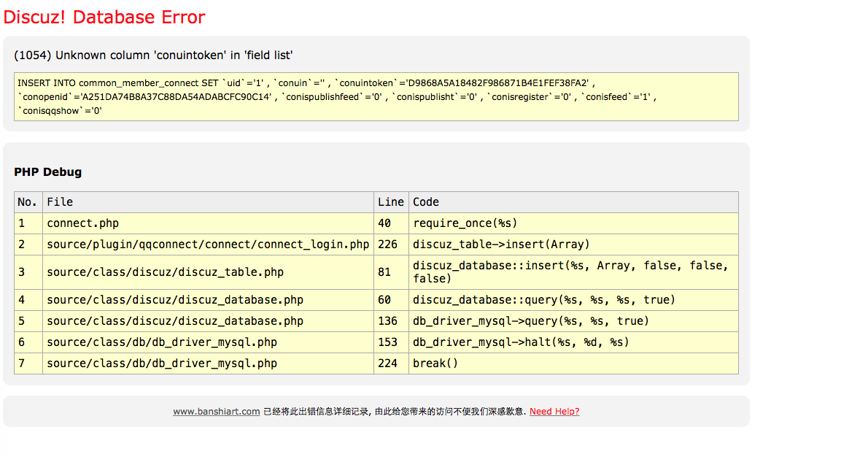Click inside the INSERT INTO SQL query box
Image resolution: width=868 pixels, height=454 pixels.
click(376, 97)
